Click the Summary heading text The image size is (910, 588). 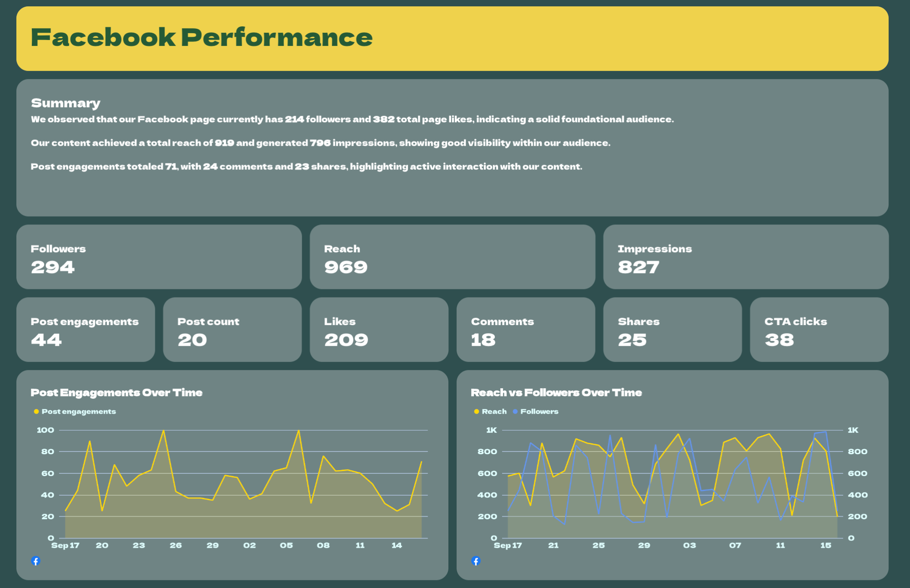pyautogui.click(x=66, y=103)
